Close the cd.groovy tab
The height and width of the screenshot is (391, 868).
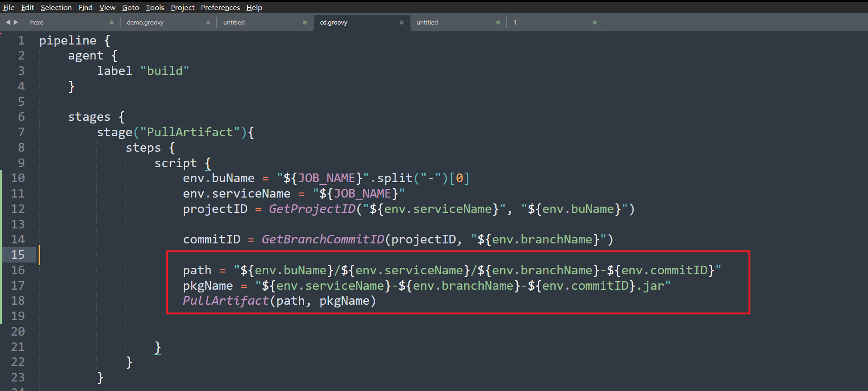click(x=401, y=23)
